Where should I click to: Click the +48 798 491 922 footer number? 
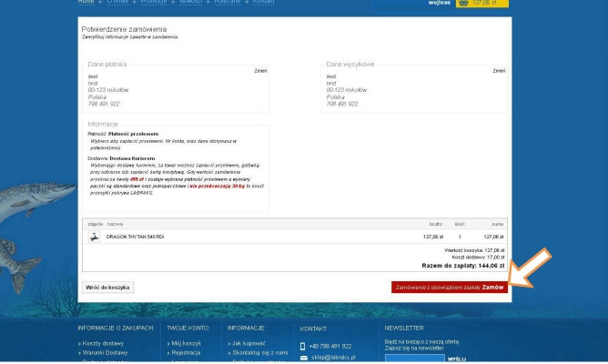330,347
